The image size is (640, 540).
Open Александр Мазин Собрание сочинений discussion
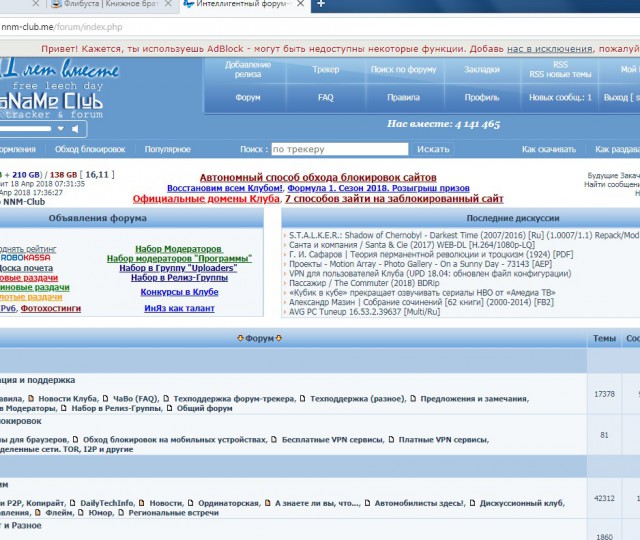(421, 302)
